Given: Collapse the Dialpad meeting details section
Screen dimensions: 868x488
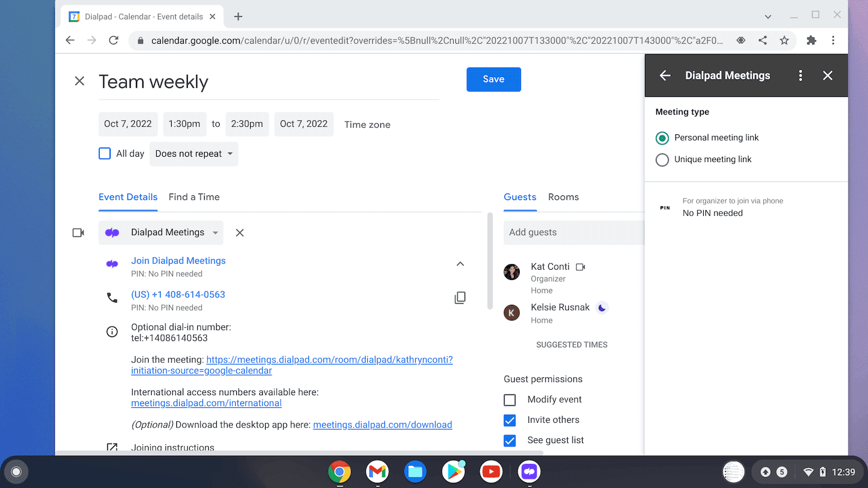Looking at the screenshot, I should (460, 263).
